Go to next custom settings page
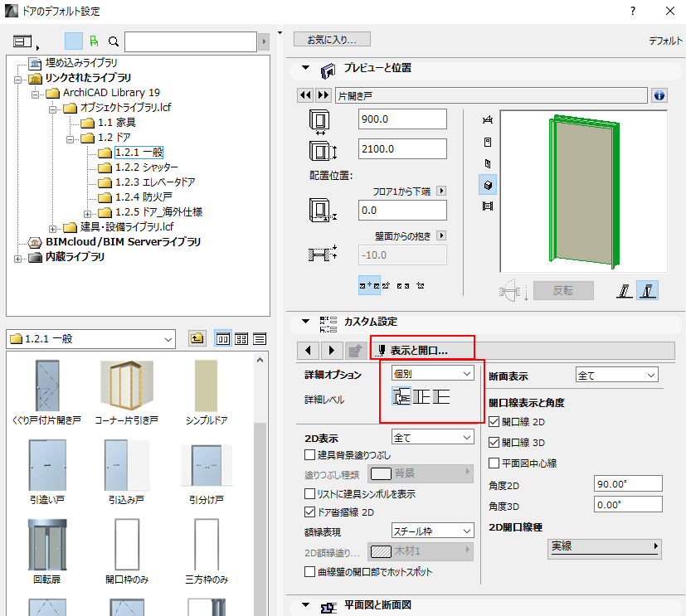Screen dimensions: 686x616 (x=331, y=350)
